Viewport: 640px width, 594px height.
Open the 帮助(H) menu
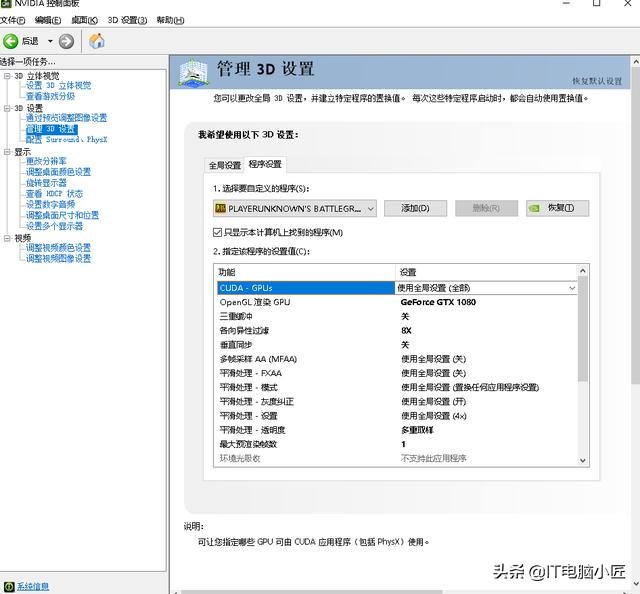[x=170, y=20]
